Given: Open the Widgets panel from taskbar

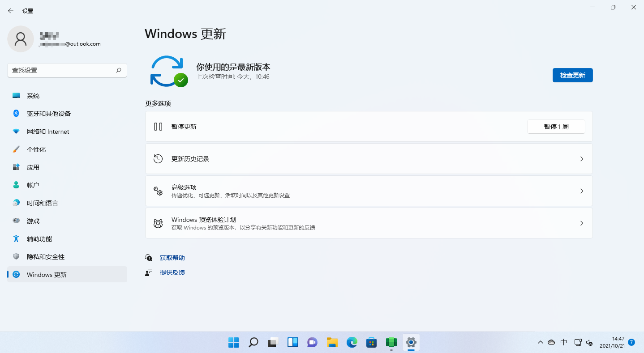Looking at the screenshot, I should [x=293, y=342].
